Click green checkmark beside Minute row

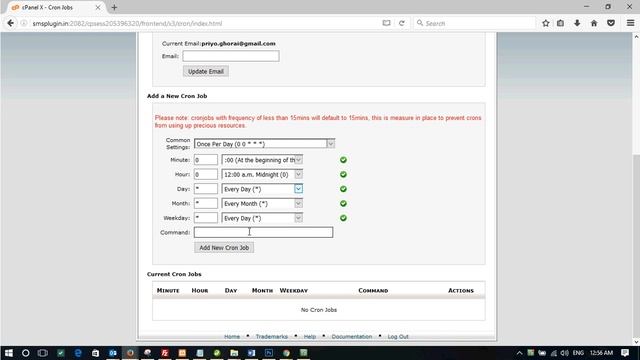tap(343, 160)
